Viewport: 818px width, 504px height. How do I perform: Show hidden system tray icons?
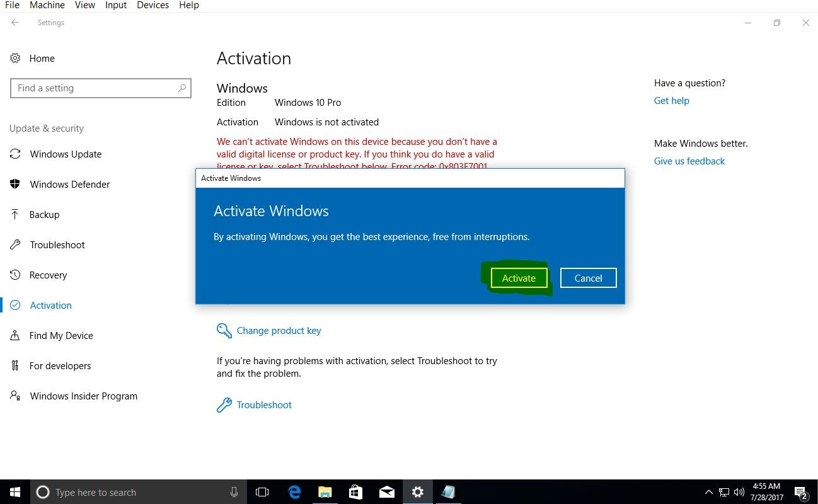coord(709,492)
